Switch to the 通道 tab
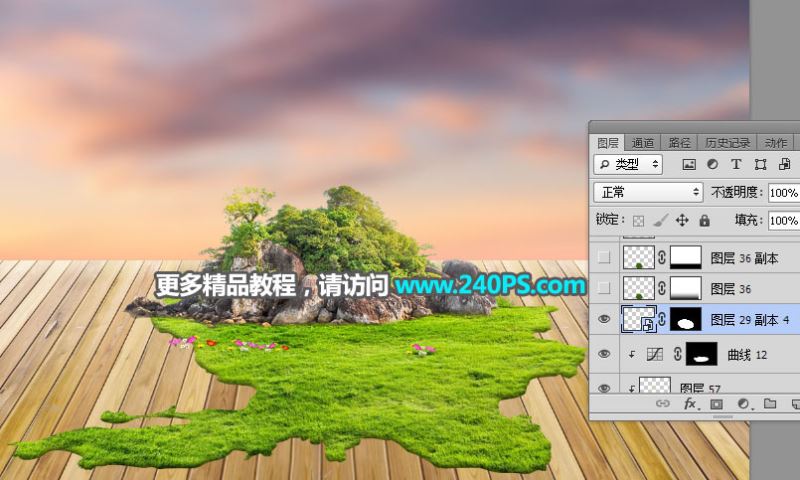This screenshot has height=480, width=800. click(x=643, y=143)
